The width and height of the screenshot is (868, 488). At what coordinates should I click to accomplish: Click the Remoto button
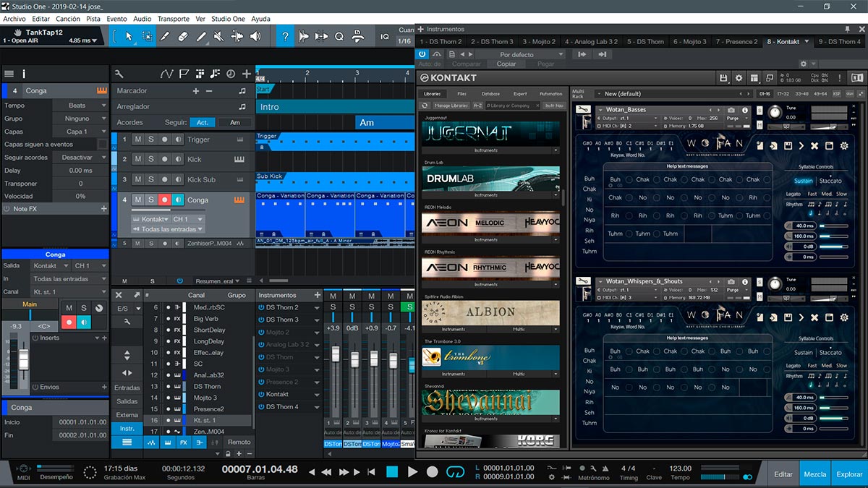click(x=239, y=442)
